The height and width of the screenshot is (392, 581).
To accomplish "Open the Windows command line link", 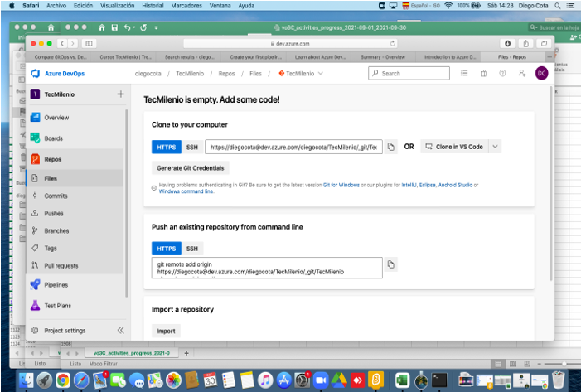I will click(x=186, y=191).
